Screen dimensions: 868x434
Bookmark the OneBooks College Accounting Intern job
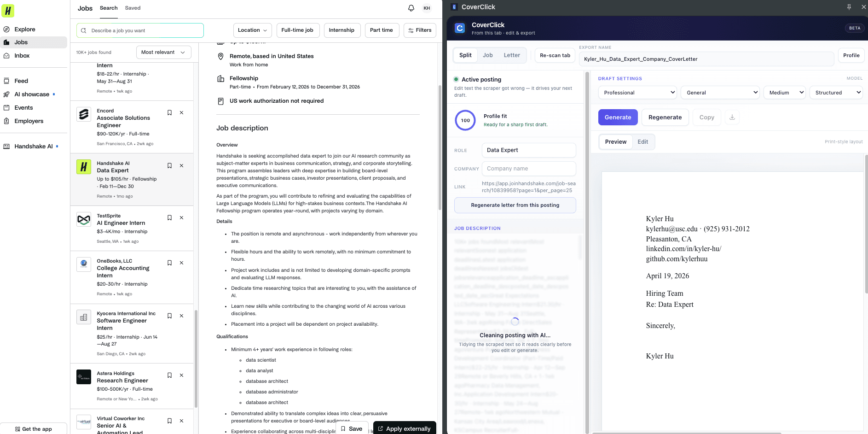pyautogui.click(x=169, y=263)
